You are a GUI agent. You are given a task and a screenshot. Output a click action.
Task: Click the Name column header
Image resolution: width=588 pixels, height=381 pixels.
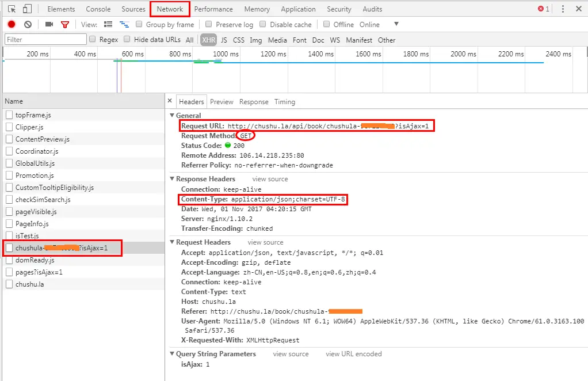point(83,101)
